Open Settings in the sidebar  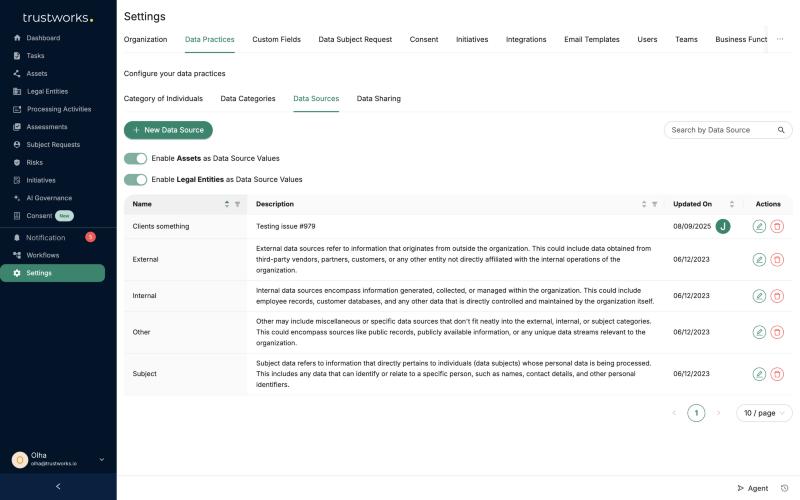(53, 273)
